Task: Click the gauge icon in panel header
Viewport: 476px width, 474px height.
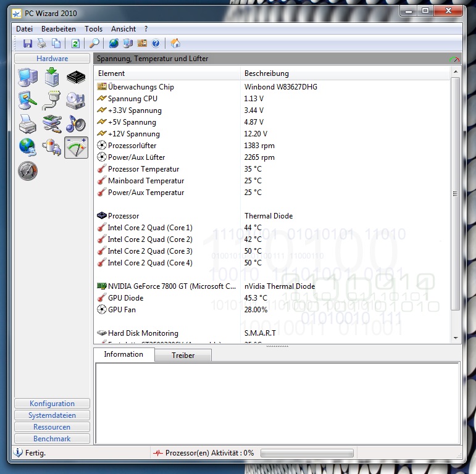Action: point(454,59)
